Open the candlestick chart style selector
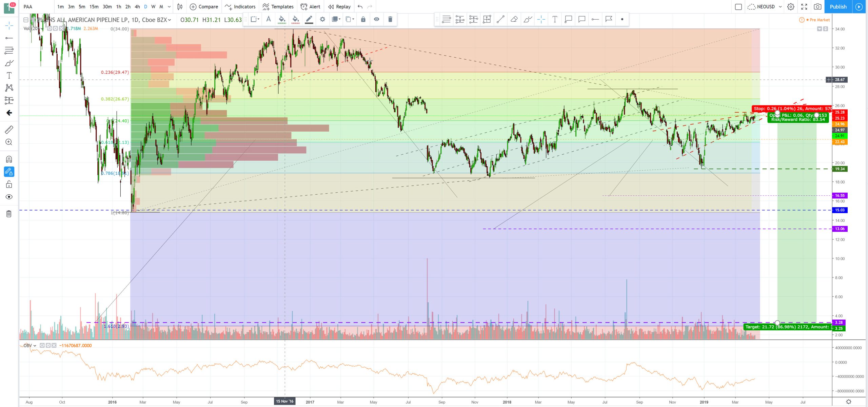The height and width of the screenshot is (407, 868). (180, 6)
